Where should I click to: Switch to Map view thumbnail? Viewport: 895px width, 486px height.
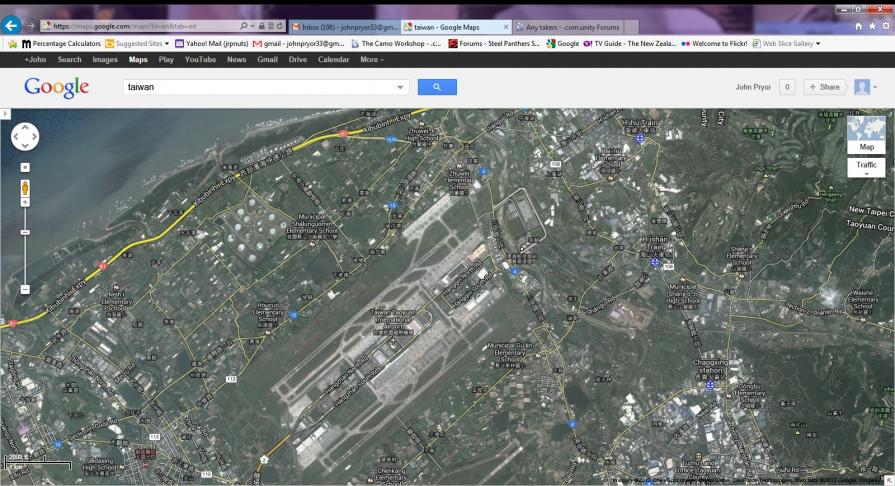tap(866, 134)
